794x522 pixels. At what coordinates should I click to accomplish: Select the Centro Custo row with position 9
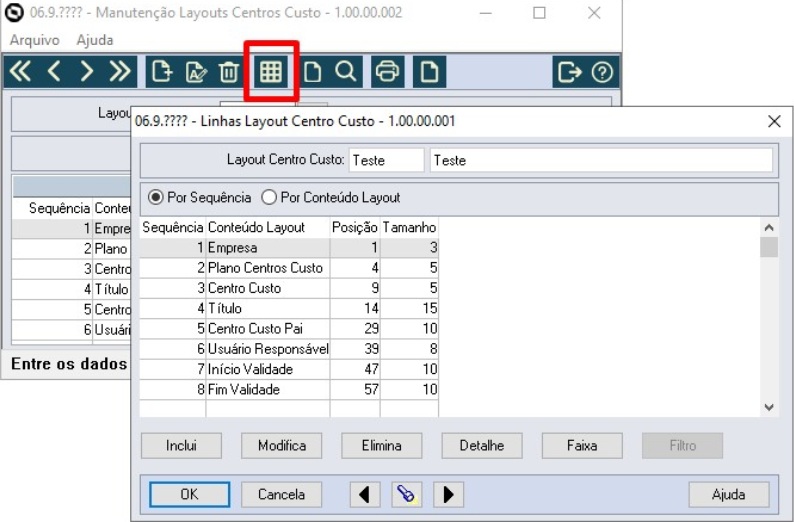[289, 288]
